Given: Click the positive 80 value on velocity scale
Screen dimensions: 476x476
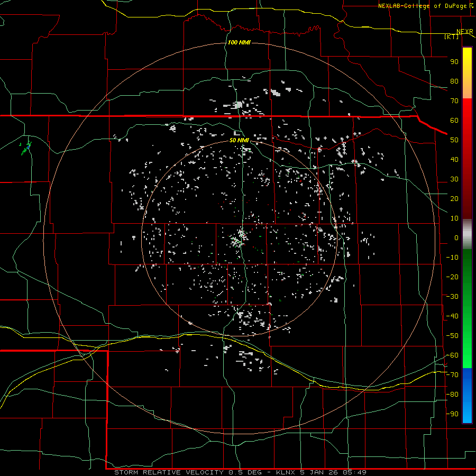Looking at the screenshot, I should pyautogui.click(x=454, y=81).
